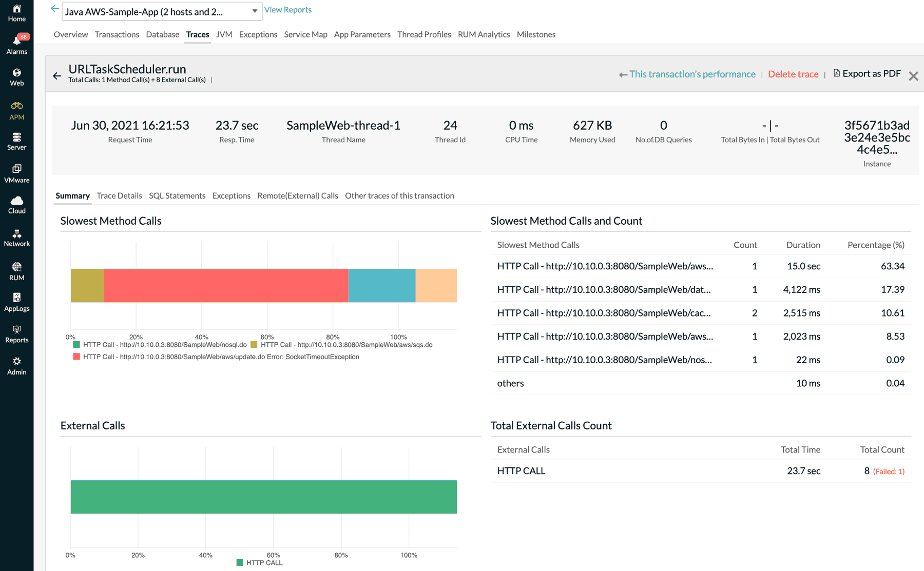Select the green HTTP CALL legend swatch

click(239, 563)
